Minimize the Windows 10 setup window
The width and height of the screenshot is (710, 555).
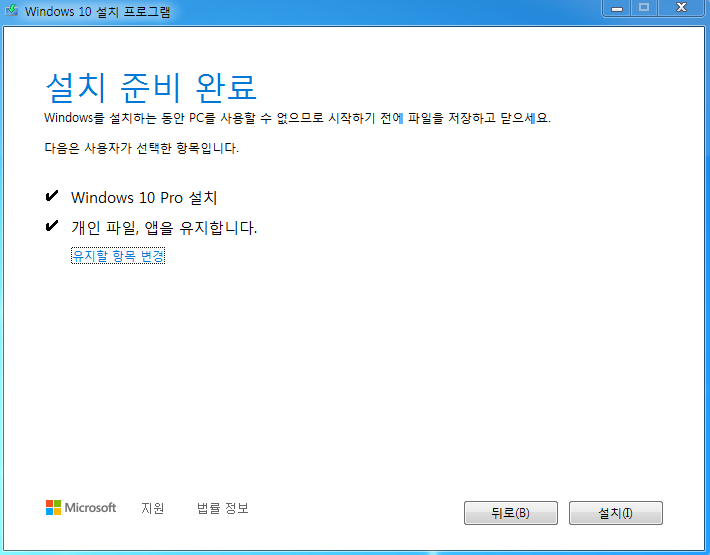point(617,8)
